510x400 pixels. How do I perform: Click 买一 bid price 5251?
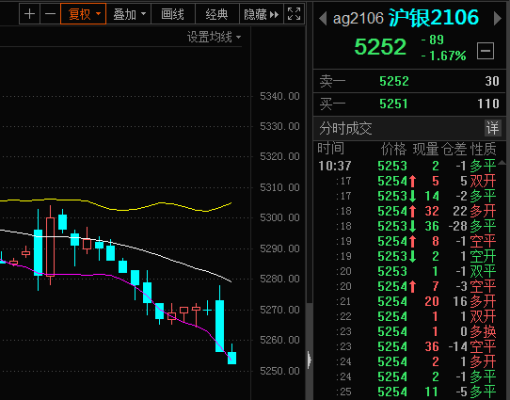[394, 104]
